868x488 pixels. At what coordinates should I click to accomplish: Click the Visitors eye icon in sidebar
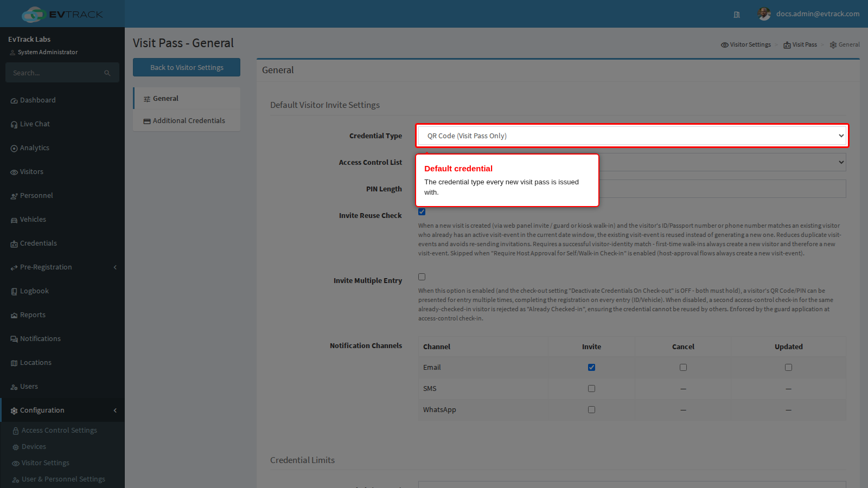(14, 172)
